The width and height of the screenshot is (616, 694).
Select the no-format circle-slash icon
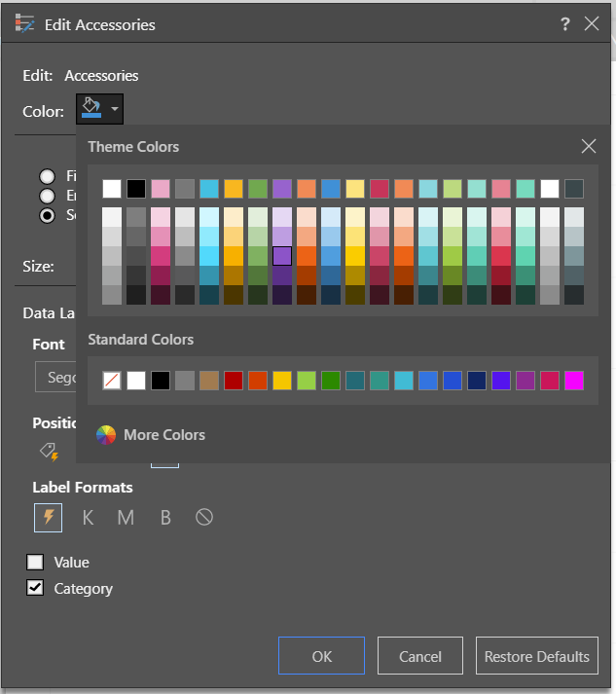[x=204, y=518]
